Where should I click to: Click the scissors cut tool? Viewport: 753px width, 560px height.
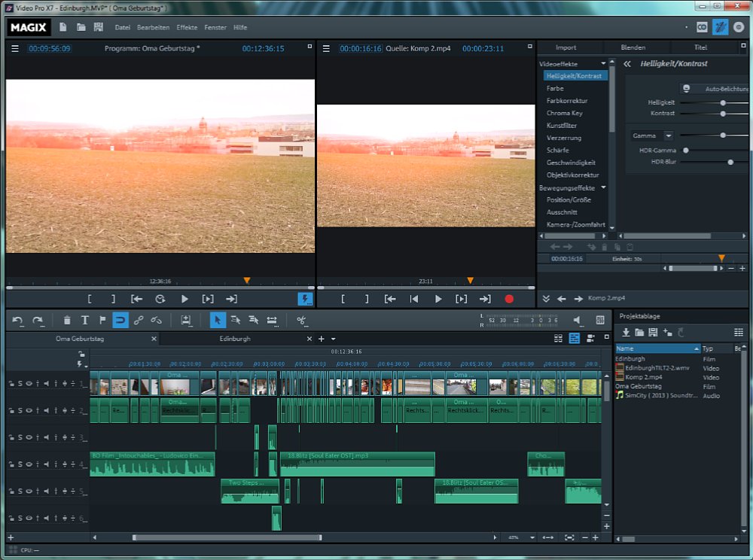pos(301,320)
